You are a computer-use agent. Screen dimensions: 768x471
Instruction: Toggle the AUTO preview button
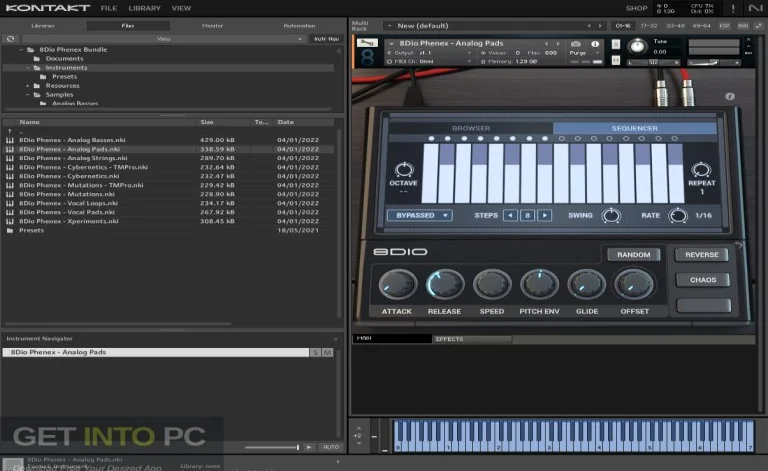coord(331,447)
